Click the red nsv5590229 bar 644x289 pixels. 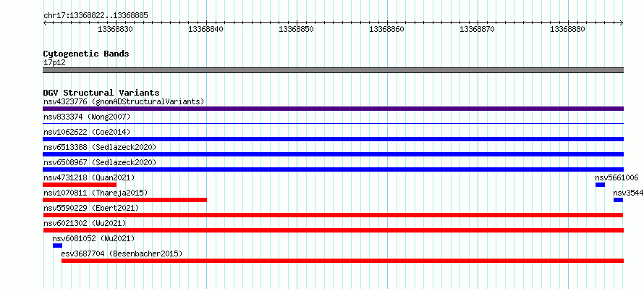[333, 215]
